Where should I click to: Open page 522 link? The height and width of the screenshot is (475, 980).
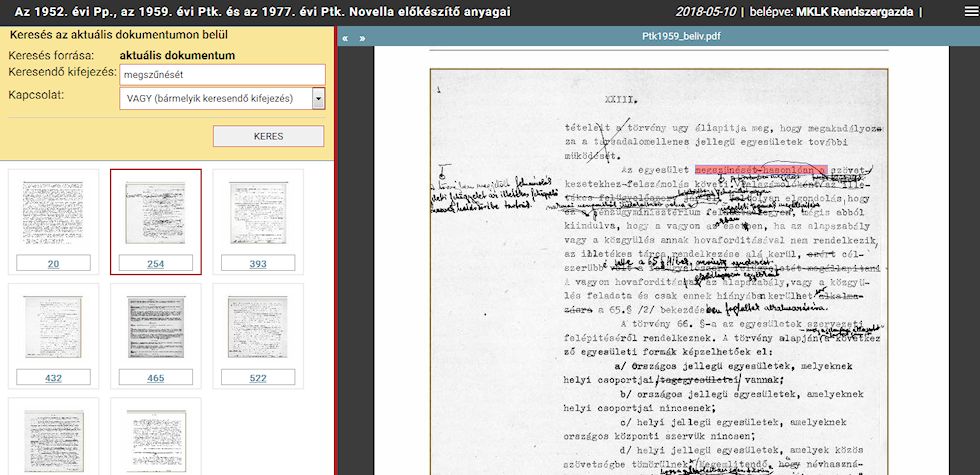(258, 378)
